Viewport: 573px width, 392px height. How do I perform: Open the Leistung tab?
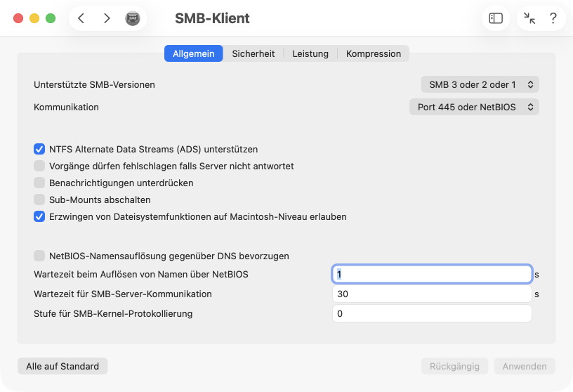click(x=310, y=53)
